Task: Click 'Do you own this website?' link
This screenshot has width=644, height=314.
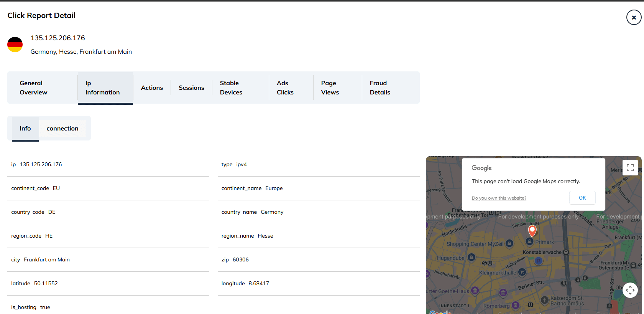Action: pos(499,198)
